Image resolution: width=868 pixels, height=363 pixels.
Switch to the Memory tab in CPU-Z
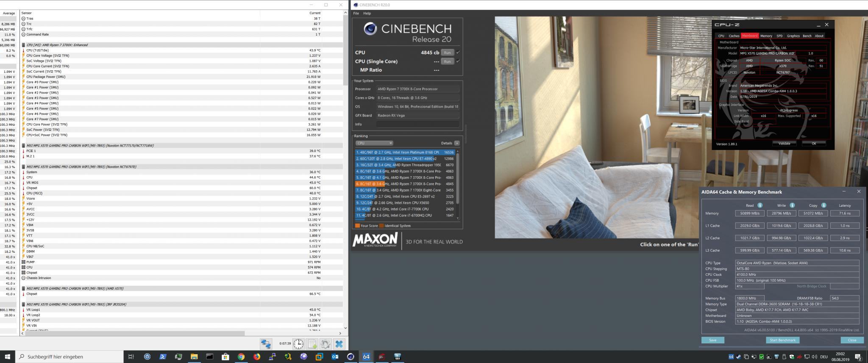click(766, 36)
